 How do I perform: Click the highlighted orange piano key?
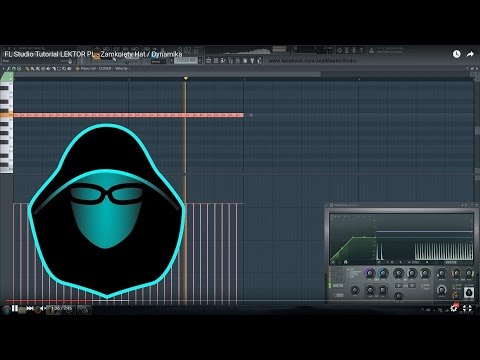click(6, 115)
